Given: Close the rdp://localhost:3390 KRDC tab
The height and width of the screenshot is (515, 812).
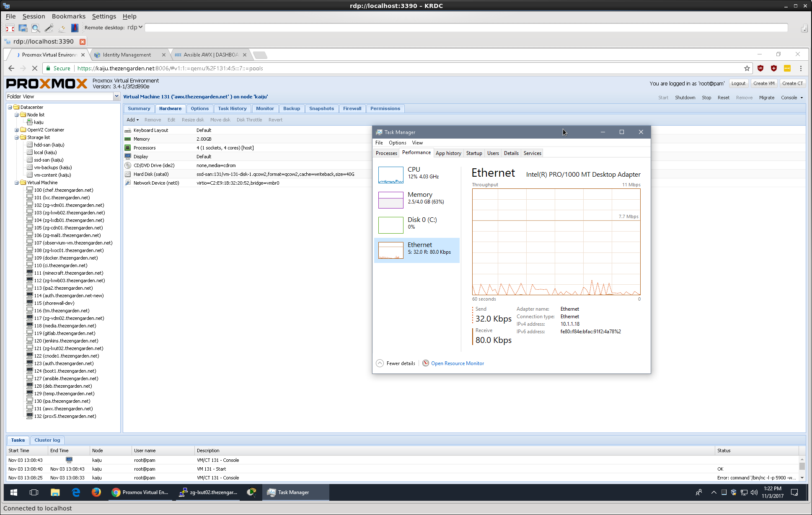Looking at the screenshot, I should coord(83,41).
